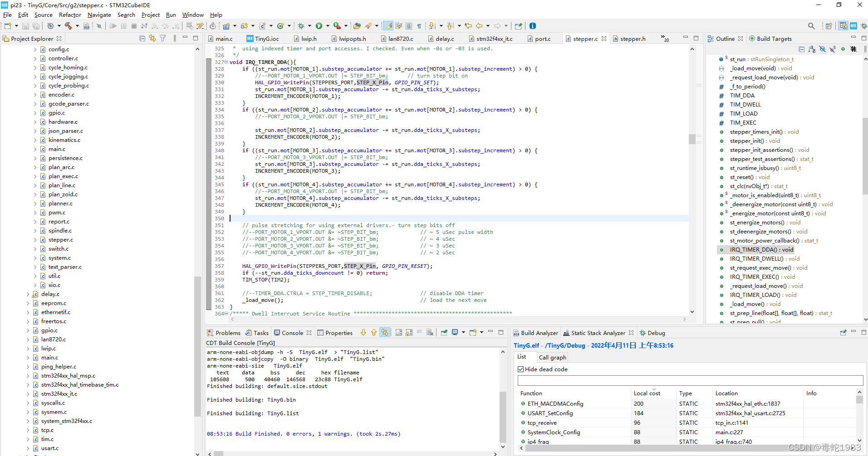Click the Save disk icon in the toolbar
Viewport: 868px width, 456px height.
click(x=25, y=26)
